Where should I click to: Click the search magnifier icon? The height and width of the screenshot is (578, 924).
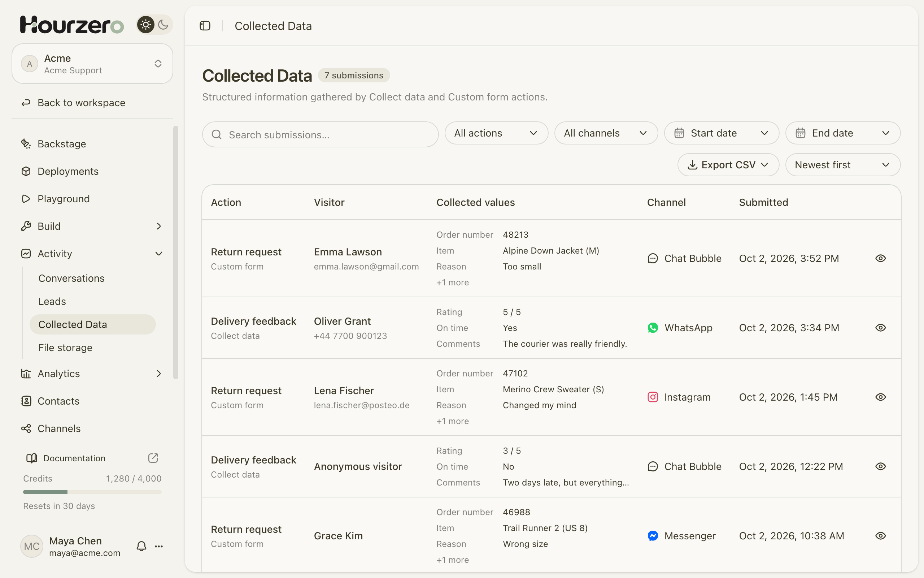click(x=217, y=134)
